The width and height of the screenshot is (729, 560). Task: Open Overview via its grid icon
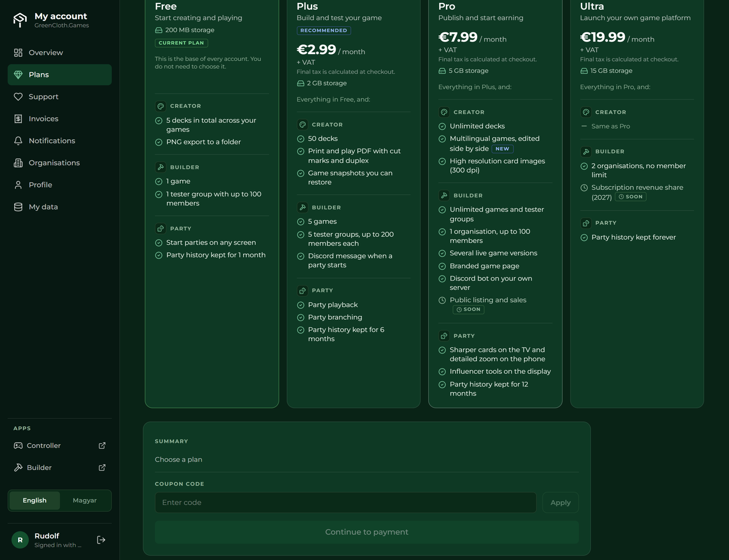coord(18,53)
